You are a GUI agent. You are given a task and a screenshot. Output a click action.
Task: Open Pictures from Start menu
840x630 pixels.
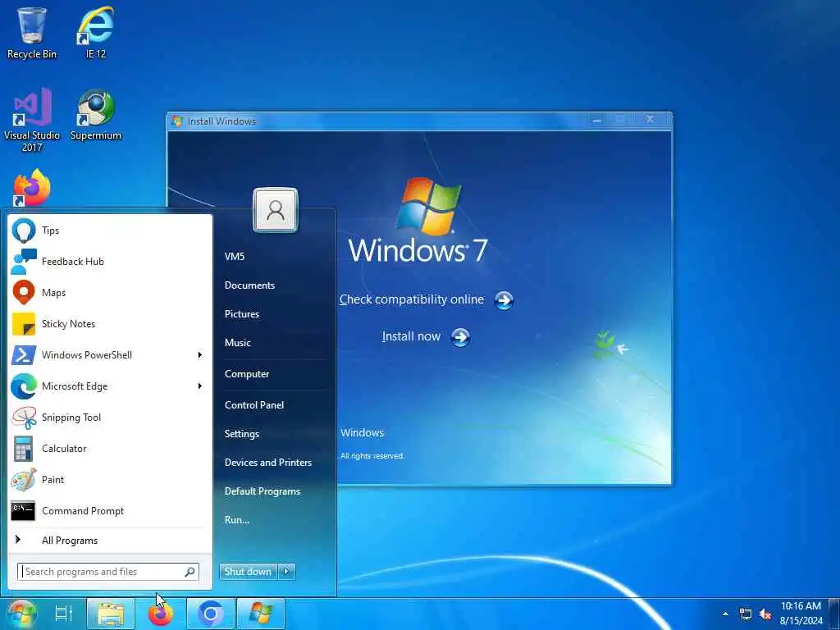pos(242,314)
